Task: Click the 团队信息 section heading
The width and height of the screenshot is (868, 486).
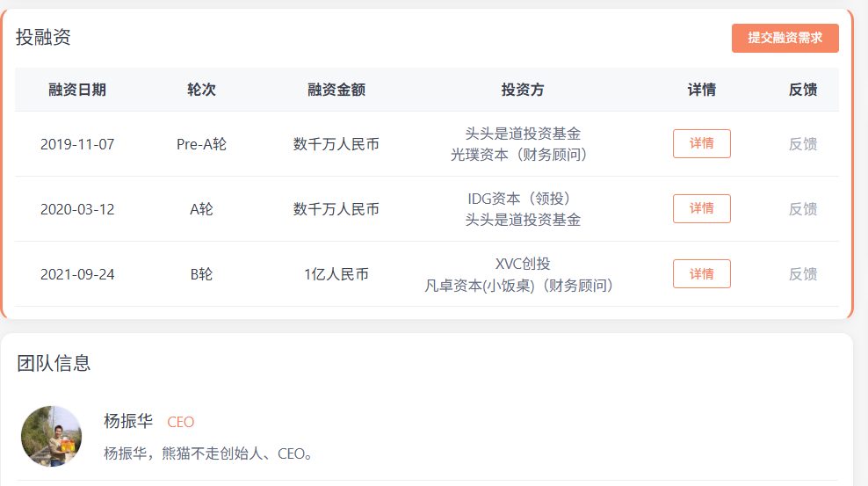Action: (54, 363)
